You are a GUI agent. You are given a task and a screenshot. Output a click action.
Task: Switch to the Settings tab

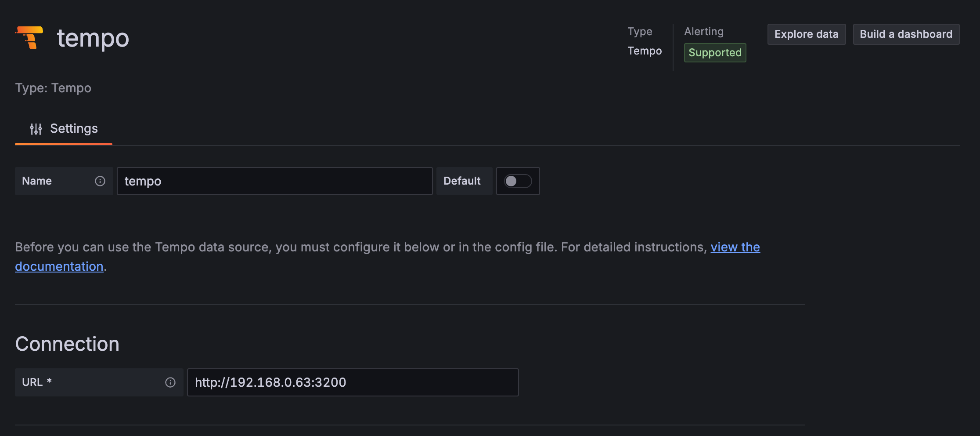pos(64,129)
